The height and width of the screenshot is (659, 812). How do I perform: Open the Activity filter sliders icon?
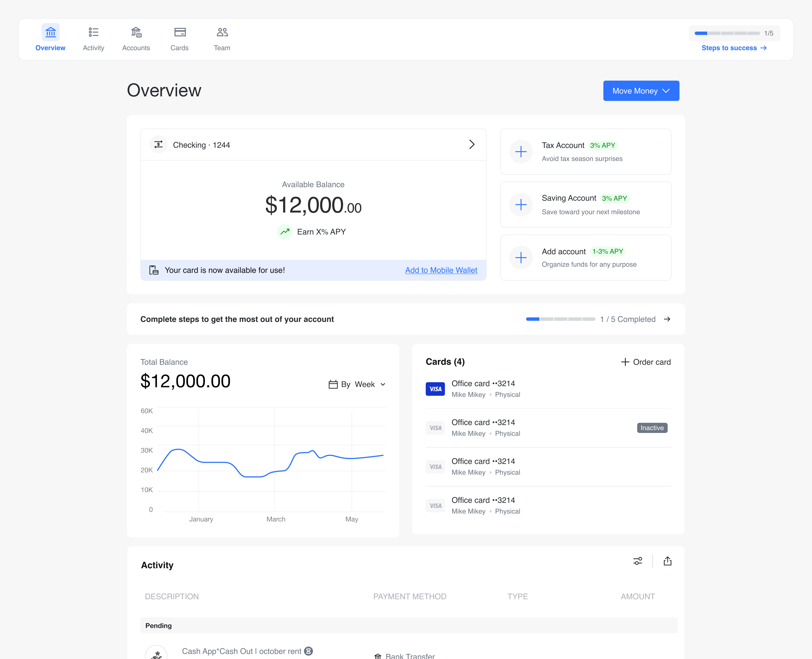pyautogui.click(x=638, y=561)
